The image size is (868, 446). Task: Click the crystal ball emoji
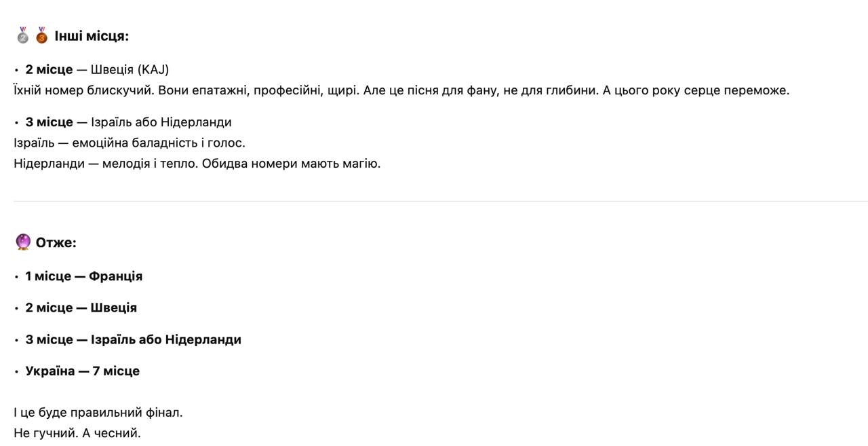(x=23, y=242)
